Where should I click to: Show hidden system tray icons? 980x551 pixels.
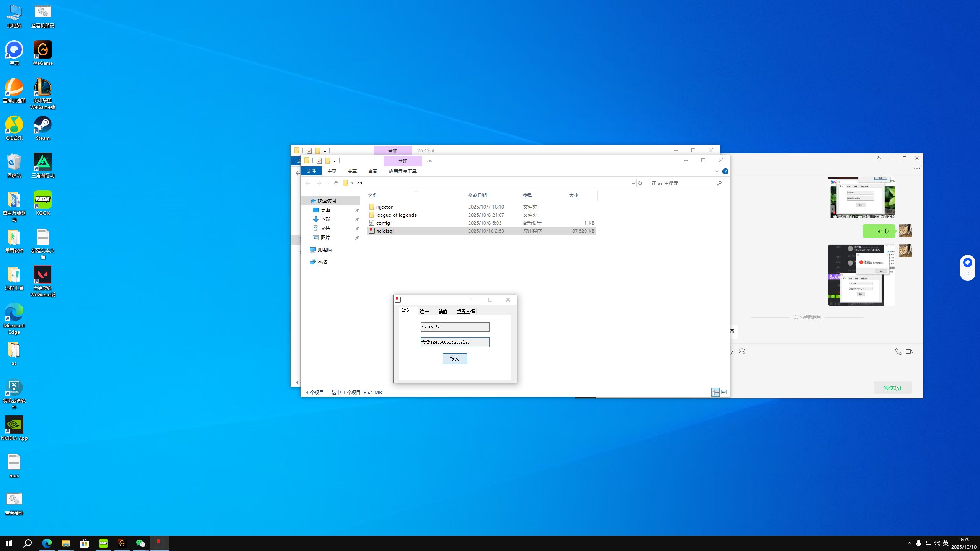pyautogui.click(x=909, y=543)
